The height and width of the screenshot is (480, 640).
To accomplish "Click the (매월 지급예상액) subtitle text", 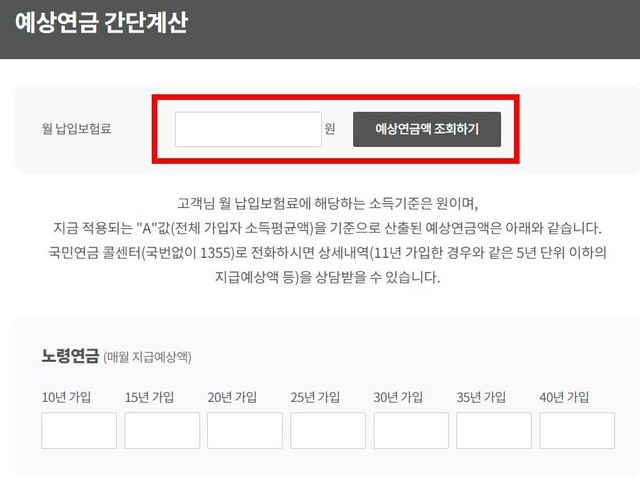I will coord(147,357).
